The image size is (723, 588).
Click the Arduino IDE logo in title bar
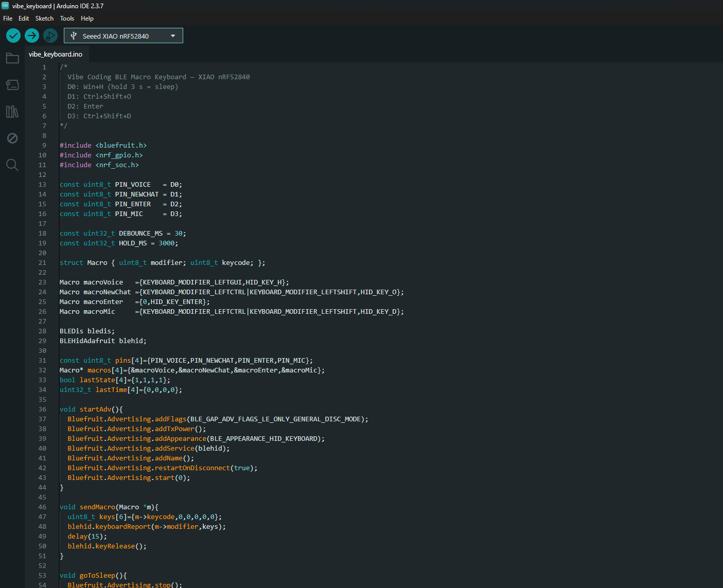click(x=6, y=6)
